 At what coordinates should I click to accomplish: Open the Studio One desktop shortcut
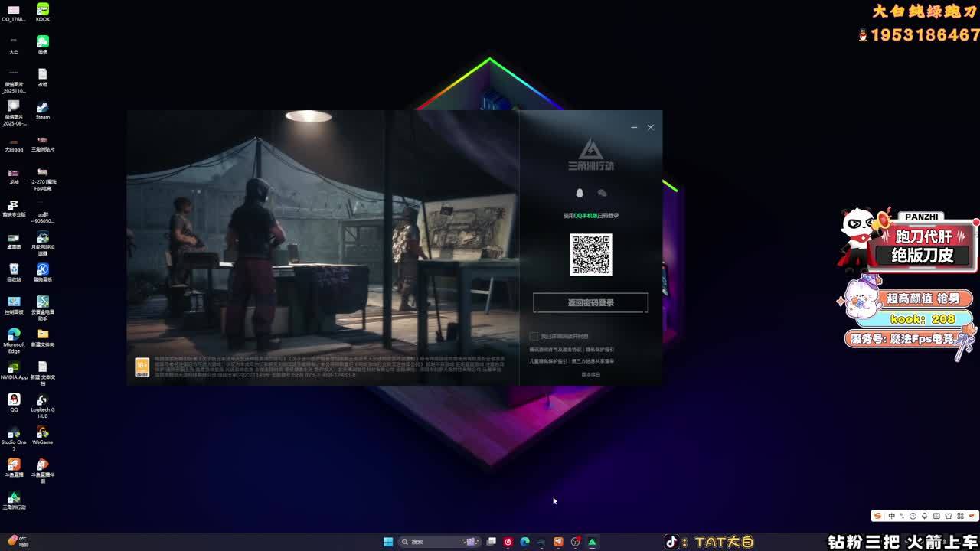pyautogui.click(x=14, y=434)
